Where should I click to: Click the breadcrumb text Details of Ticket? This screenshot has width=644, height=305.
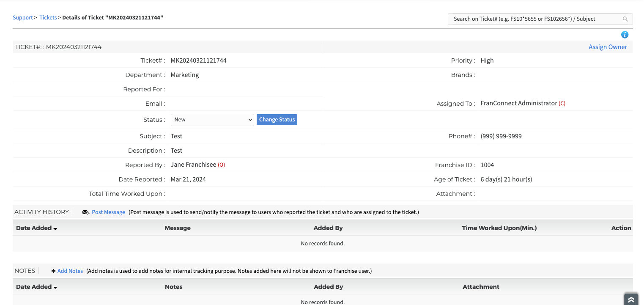click(x=113, y=17)
